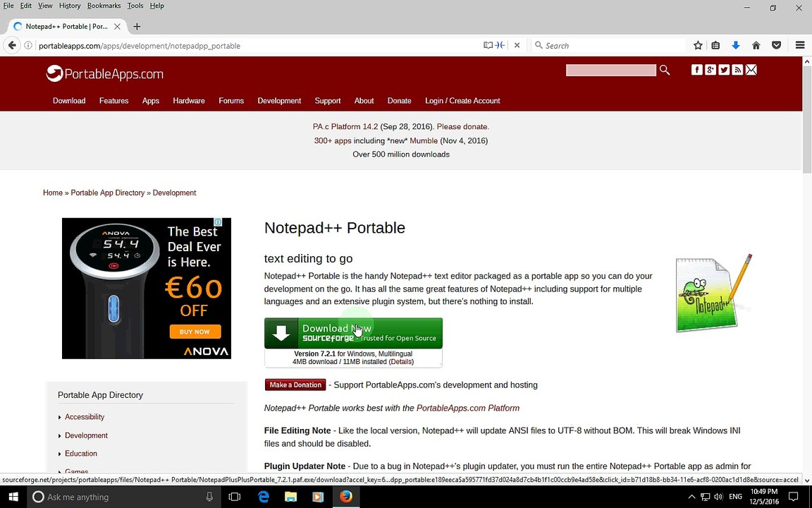Viewport: 812px width, 508px height.
Task: Open Task View on the taskbar
Action: pyautogui.click(x=235, y=497)
